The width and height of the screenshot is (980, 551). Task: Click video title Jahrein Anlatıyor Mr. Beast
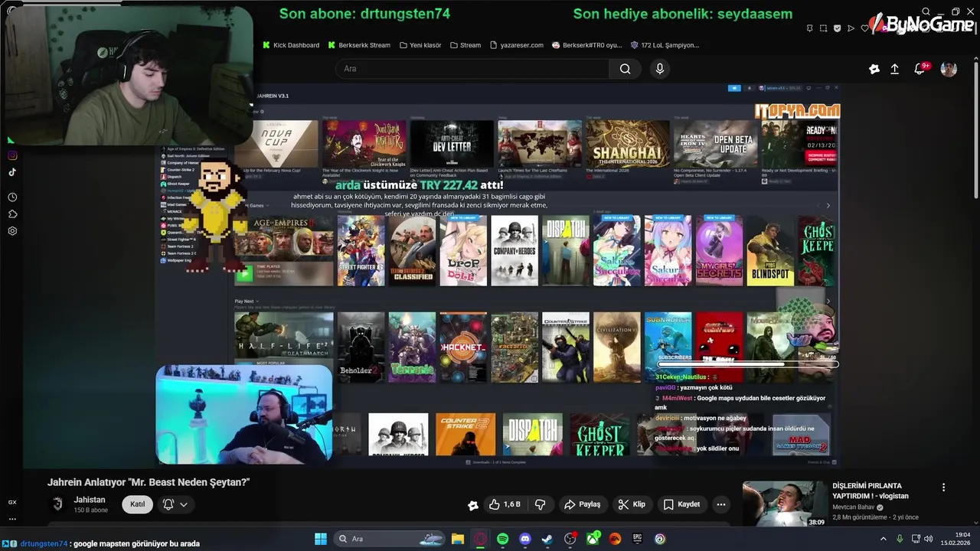point(149,482)
